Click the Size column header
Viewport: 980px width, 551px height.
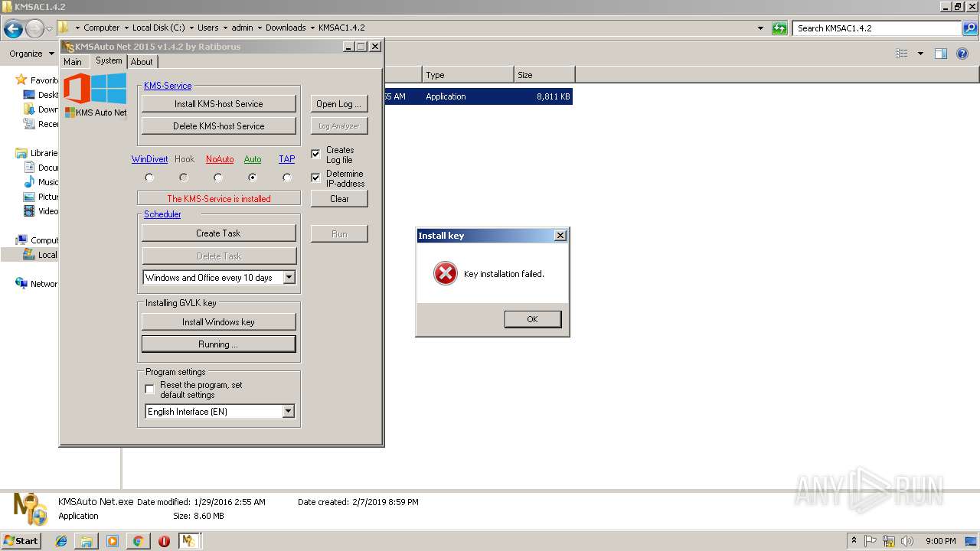544,75
